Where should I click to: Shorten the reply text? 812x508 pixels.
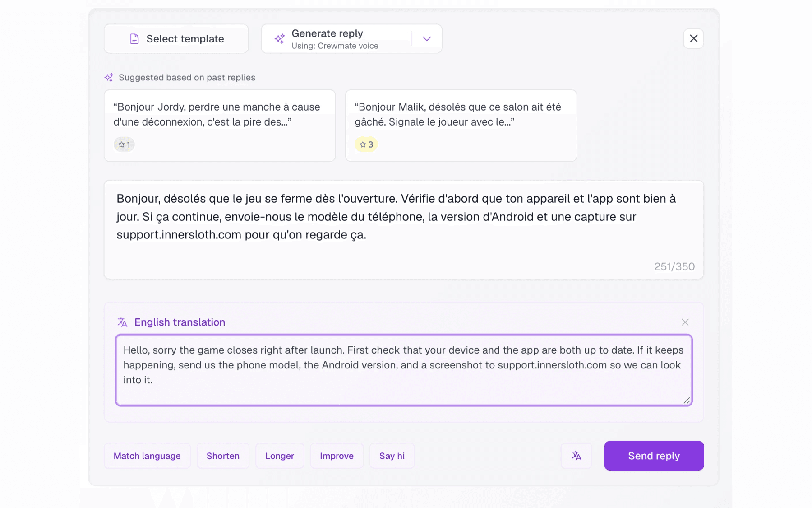tap(223, 456)
